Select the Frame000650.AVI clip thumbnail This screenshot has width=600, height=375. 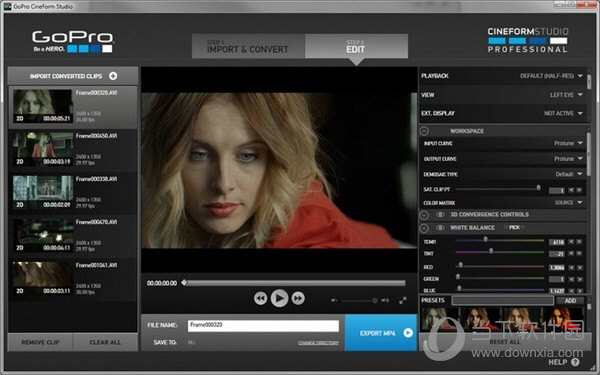click(x=42, y=149)
